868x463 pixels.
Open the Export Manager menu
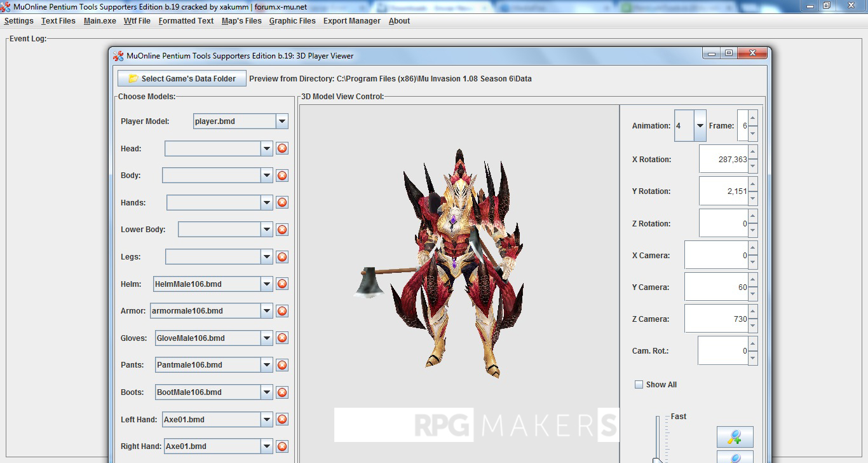(x=351, y=21)
